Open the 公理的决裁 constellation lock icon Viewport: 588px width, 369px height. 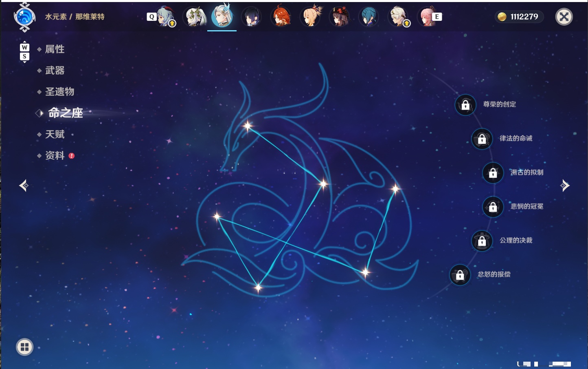tap(482, 241)
